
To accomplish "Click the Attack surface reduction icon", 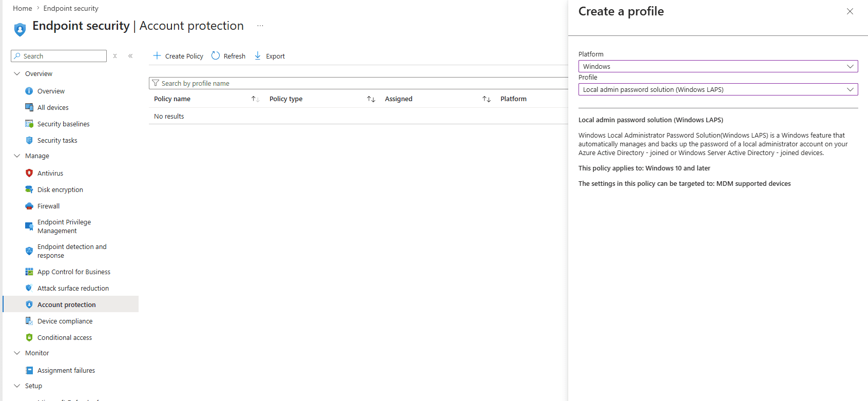I will (29, 288).
